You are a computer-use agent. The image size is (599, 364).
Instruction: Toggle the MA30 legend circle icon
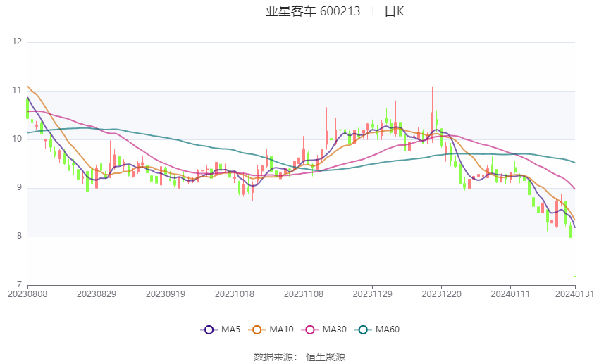tap(310, 330)
